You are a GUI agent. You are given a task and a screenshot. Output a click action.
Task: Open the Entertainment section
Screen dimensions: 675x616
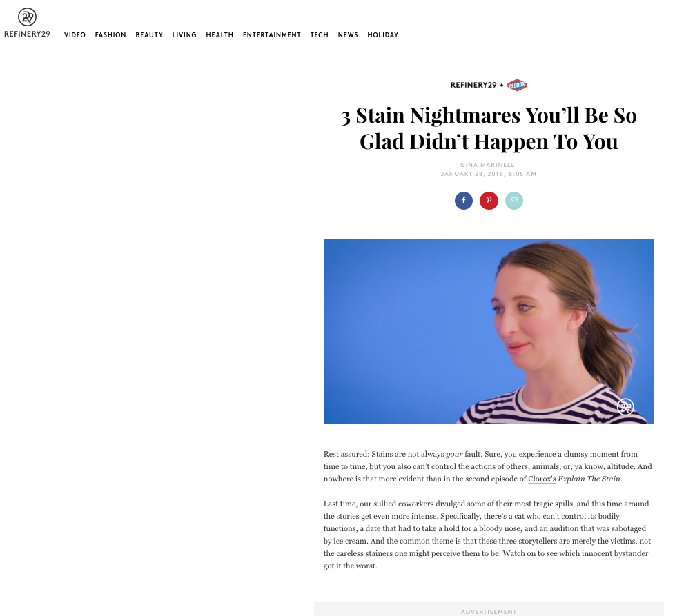coord(272,35)
